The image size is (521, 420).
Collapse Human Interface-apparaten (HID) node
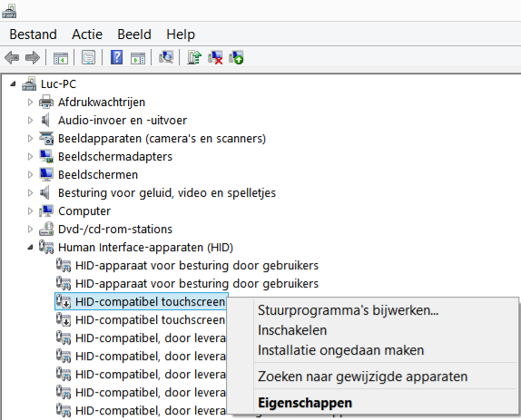click(x=30, y=247)
